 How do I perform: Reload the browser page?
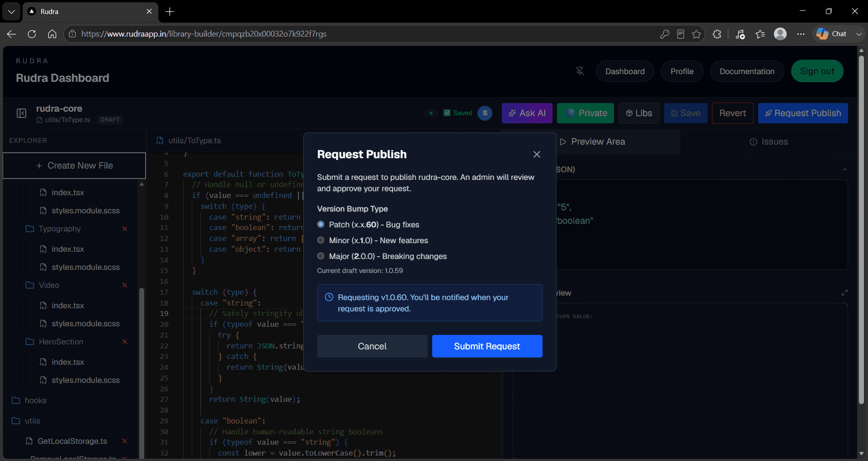pos(32,34)
